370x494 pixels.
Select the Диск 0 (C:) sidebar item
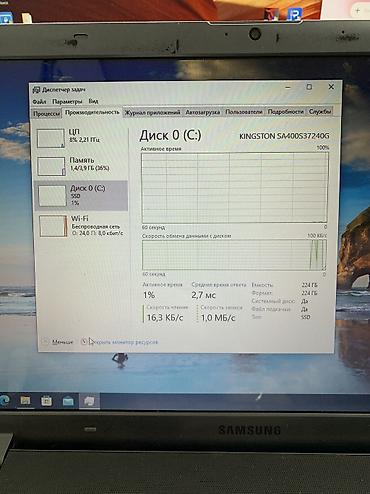click(81, 196)
